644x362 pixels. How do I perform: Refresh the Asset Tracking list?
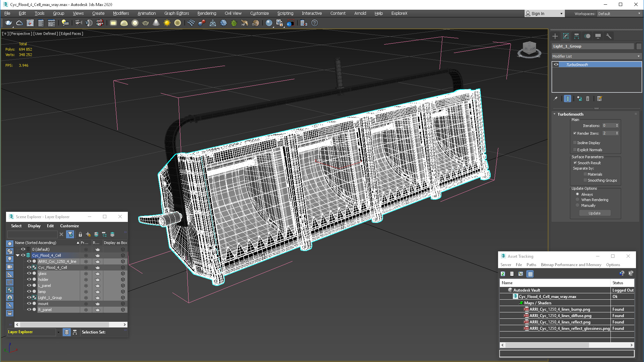click(x=503, y=274)
